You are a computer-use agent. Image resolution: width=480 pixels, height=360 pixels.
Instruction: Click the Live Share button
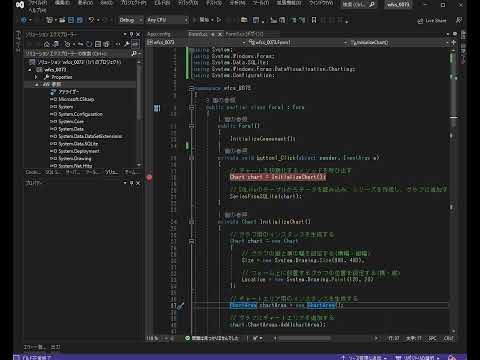[432, 21]
